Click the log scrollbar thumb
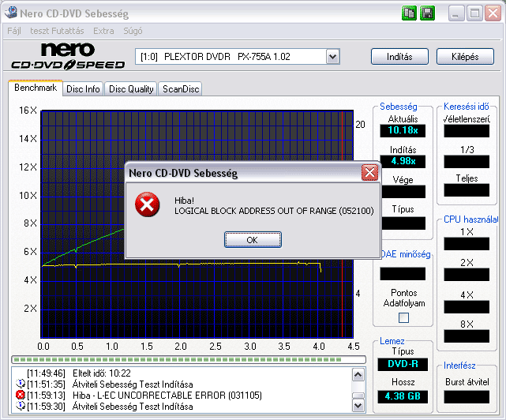 [x=358, y=396]
